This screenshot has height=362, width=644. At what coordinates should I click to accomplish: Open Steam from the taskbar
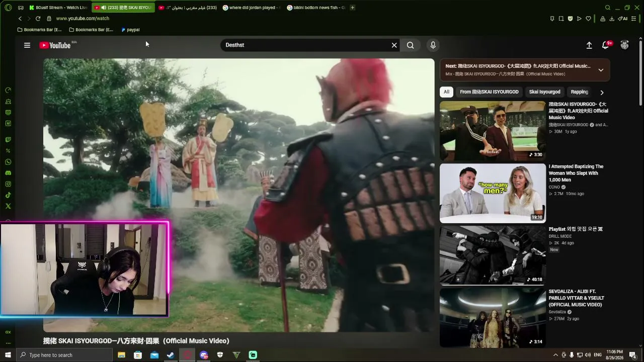171,355
